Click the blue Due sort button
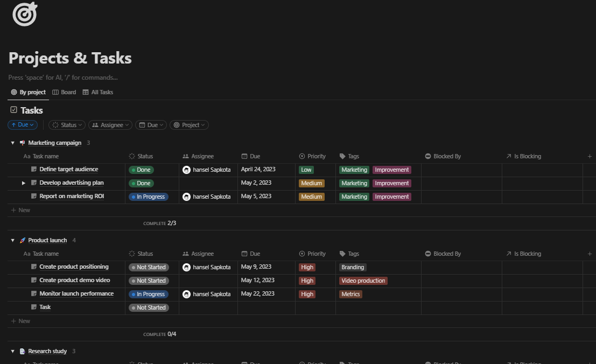 tap(22, 124)
